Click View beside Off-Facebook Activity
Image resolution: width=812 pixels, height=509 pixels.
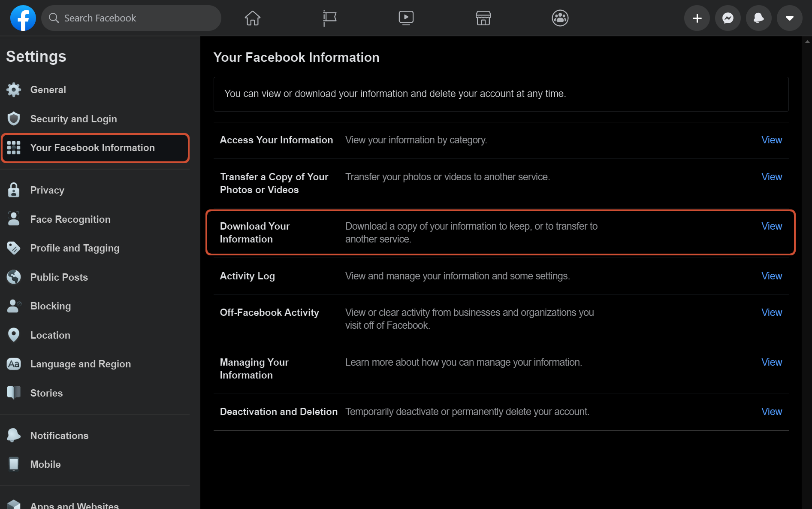coord(771,312)
